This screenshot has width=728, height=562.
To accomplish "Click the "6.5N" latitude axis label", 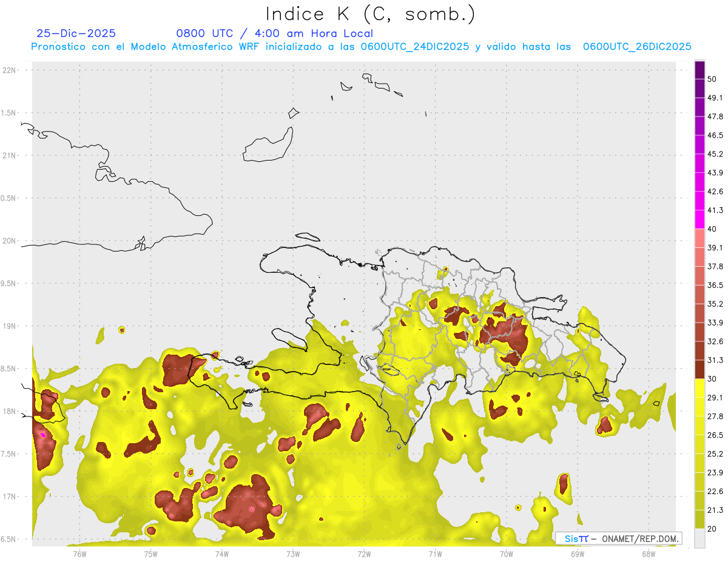I will pyautogui.click(x=8, y=539).
